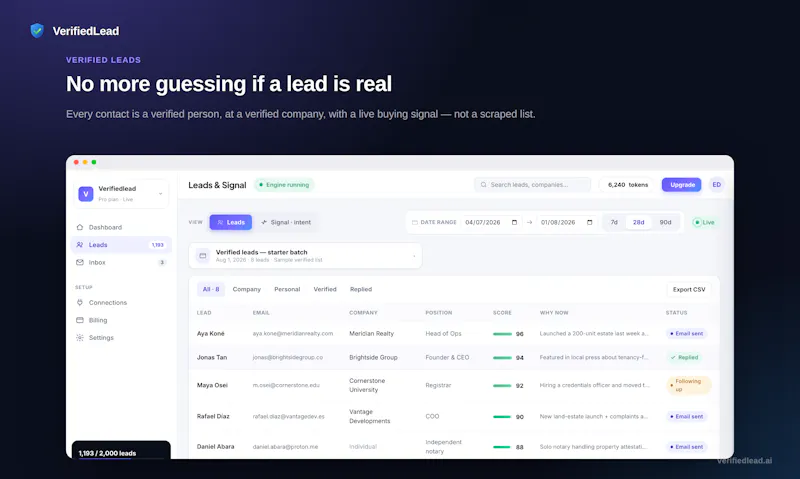Viewport: 800px width, 479px height.
Task: Focus the Search leads, companies field
Action: click(532, 185)
